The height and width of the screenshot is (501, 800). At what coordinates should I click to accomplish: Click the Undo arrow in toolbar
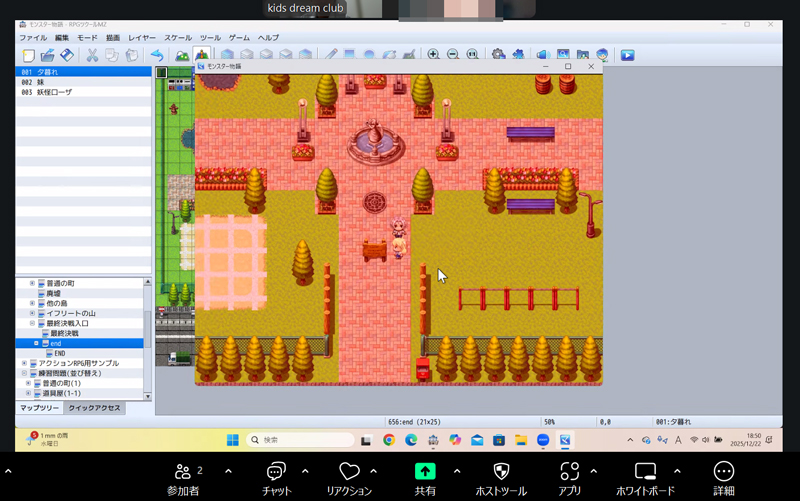(x=156, y=55)
